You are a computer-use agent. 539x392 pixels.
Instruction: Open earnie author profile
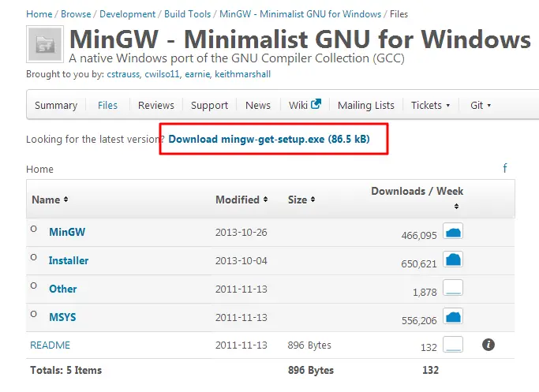[197, 74]
